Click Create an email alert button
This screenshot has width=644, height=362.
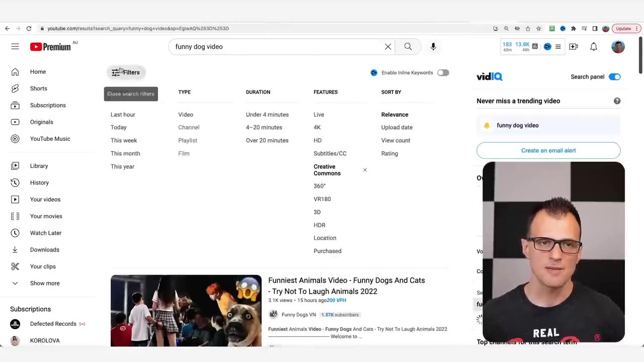(548, 150)
